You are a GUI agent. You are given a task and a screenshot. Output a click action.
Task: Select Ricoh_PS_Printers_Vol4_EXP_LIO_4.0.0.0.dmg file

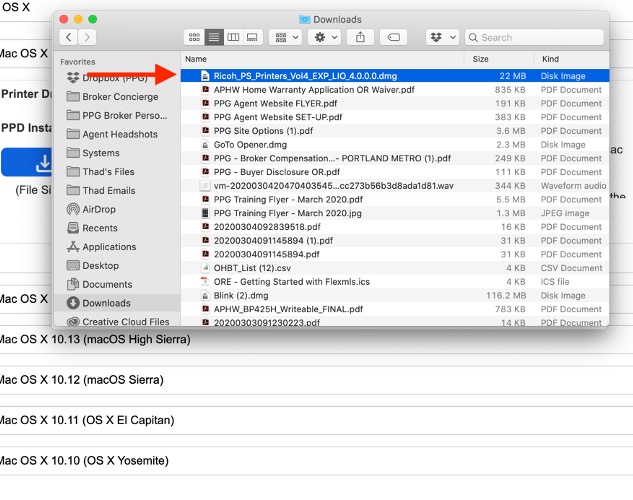(395, 76)
